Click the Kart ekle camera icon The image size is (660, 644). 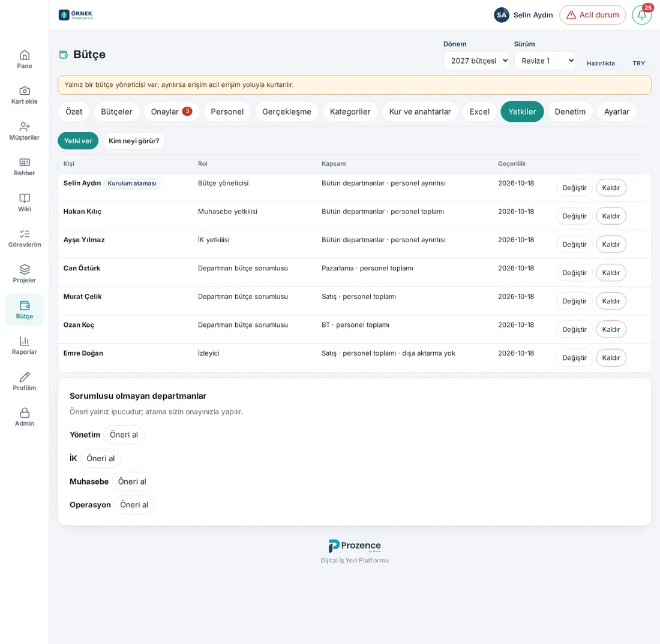[x=25, y=91]
